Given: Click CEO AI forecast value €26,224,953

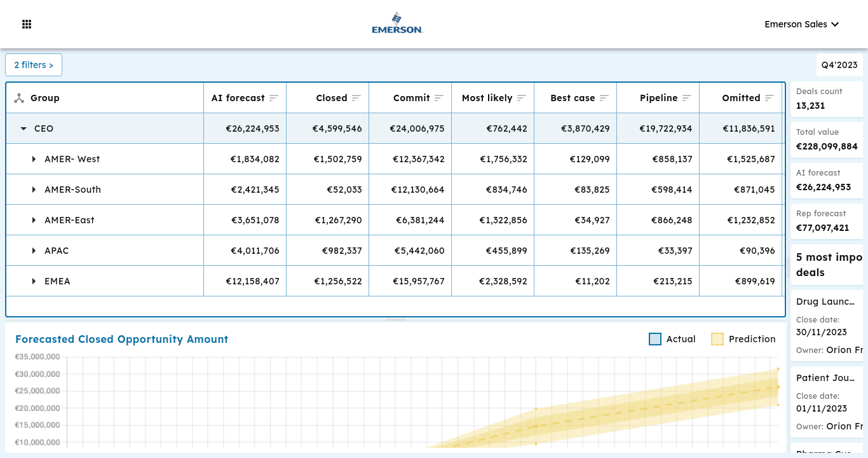Looking at the screenshot, I should (253, 128).
